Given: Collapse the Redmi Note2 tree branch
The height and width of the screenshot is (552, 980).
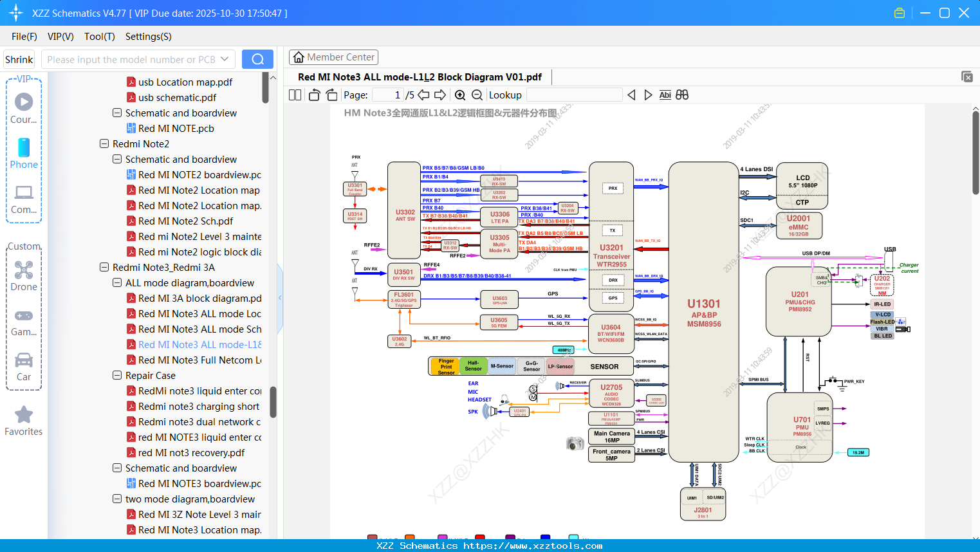Looking at the screenshot, I should pos(105,143).
